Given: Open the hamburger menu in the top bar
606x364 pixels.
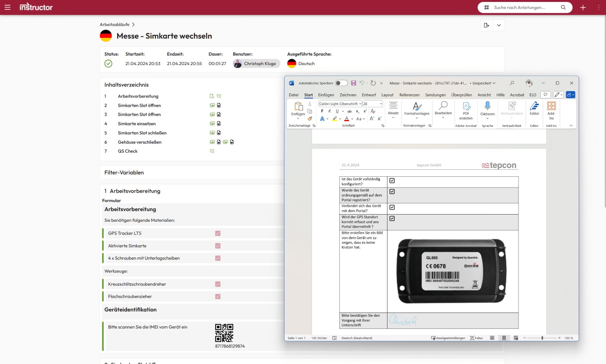Looking at the screenshot, I should point(8,7).
